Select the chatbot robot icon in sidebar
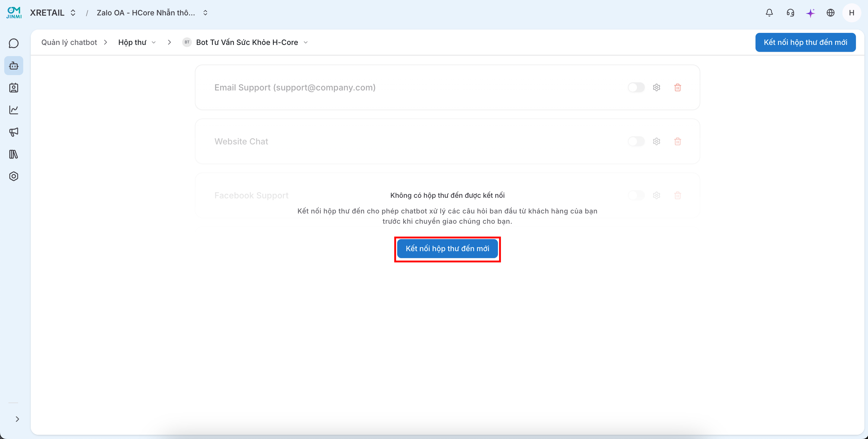 [x=14, y=65]
